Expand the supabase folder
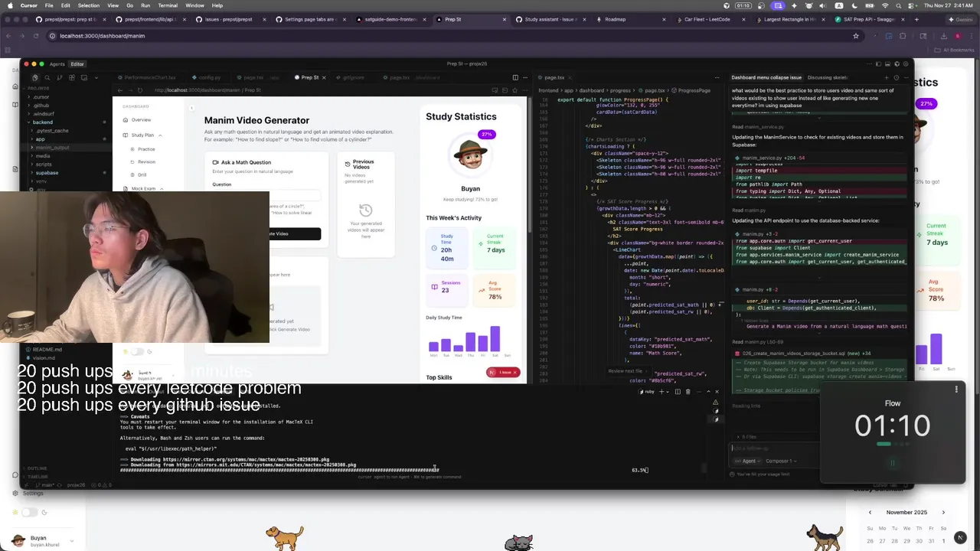Screen dimensions: 980x551 coord(46,173)
